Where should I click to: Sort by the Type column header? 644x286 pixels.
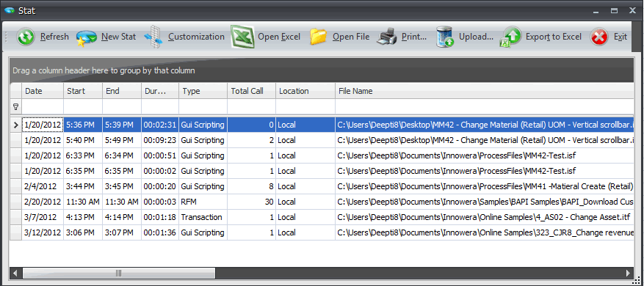click(x=203, y=91)
